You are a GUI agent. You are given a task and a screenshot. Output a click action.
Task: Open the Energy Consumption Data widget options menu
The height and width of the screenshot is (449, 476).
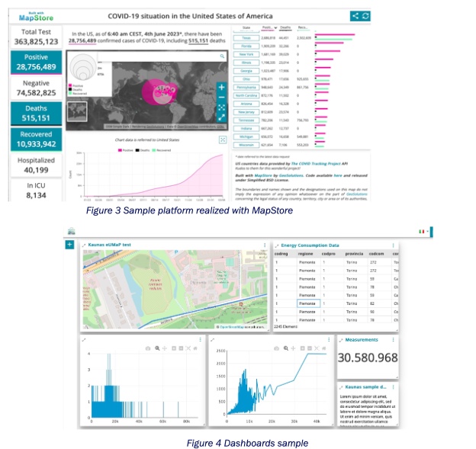[x=392, y=245]
